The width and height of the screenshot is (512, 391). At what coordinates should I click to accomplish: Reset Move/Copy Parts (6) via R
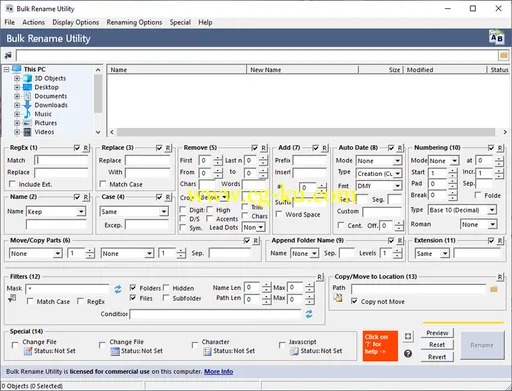pos(256,241)
